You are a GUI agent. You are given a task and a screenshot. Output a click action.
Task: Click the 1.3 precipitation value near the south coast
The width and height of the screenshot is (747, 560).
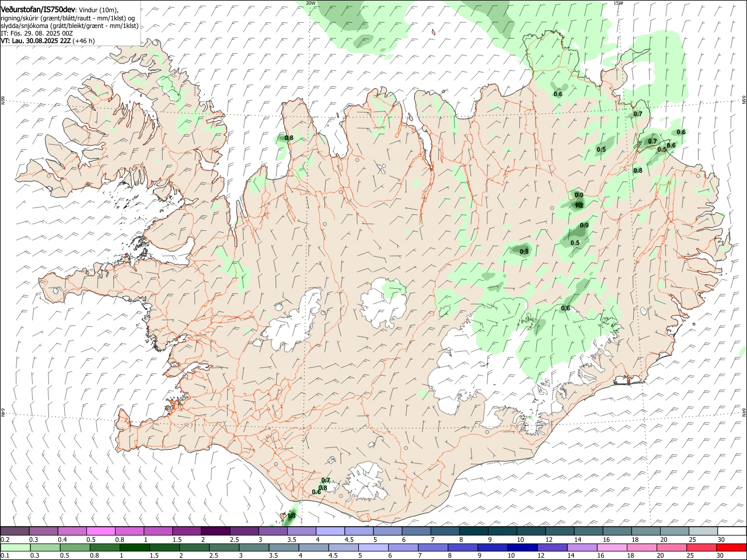(x=292, y=516)
